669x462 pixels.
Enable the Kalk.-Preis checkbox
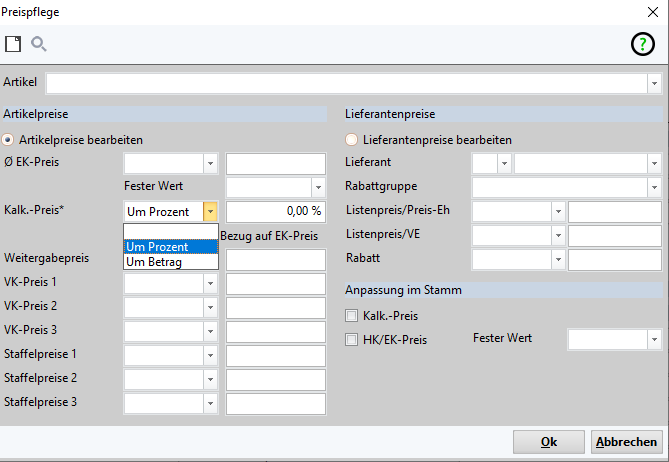pos(351,316)
